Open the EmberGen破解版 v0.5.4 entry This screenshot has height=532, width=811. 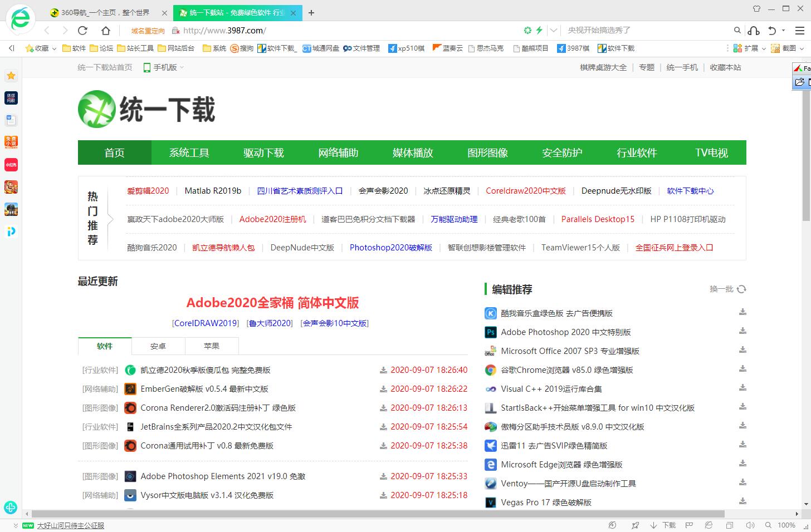point(204,389)
